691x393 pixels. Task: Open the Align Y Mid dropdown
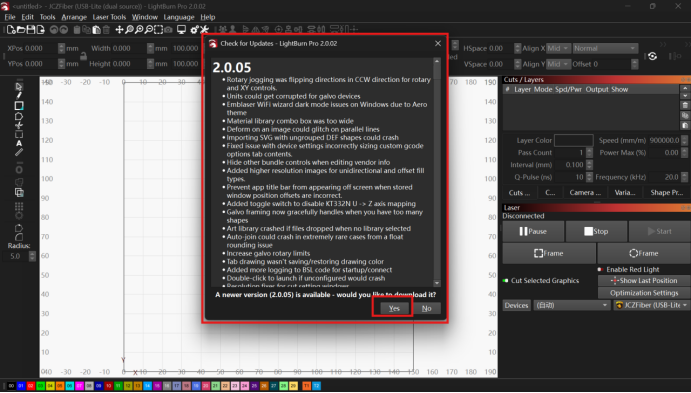pyautogui.click(x=558, y=64)
